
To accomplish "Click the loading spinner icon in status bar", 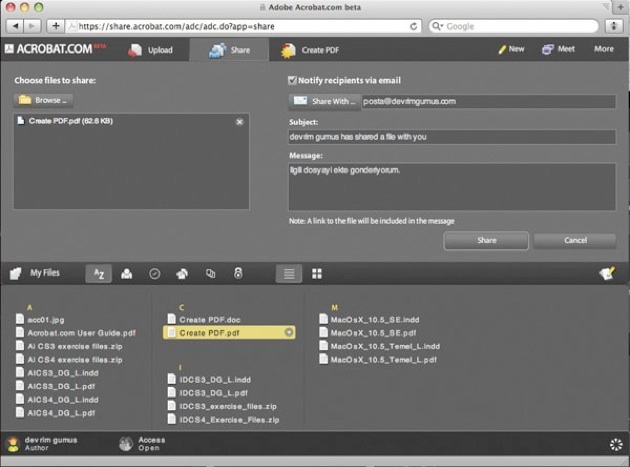I will tap(616, 444).
